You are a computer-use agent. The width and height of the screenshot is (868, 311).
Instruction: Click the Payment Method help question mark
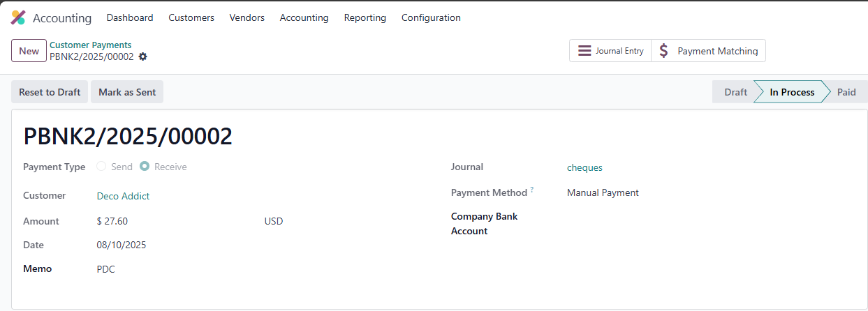[x=532, y=190]
